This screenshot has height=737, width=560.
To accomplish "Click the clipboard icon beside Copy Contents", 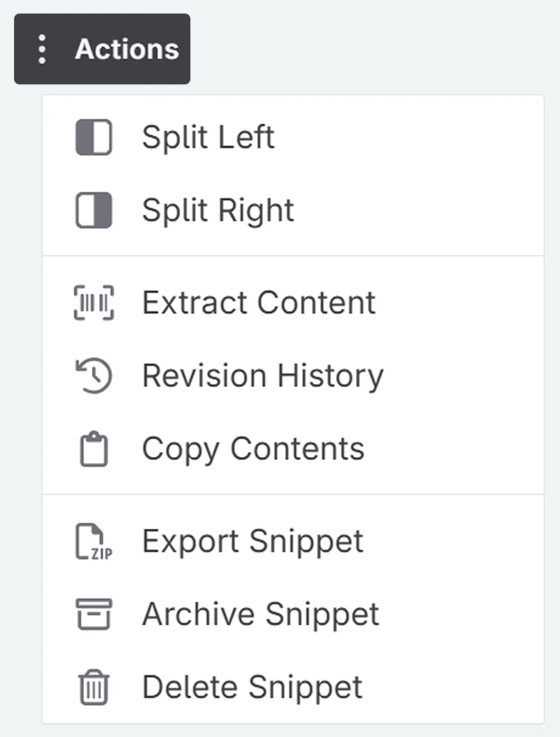I will 94,449.
